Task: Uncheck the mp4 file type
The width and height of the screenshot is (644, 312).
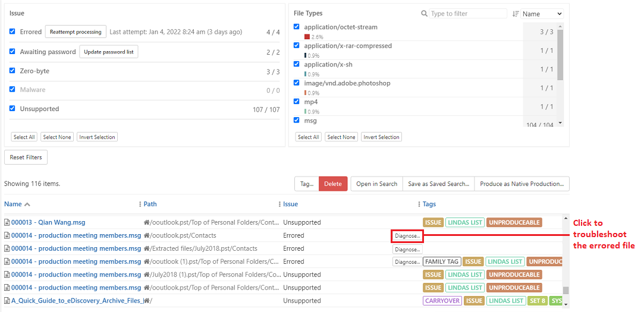Action: point(297,101)
